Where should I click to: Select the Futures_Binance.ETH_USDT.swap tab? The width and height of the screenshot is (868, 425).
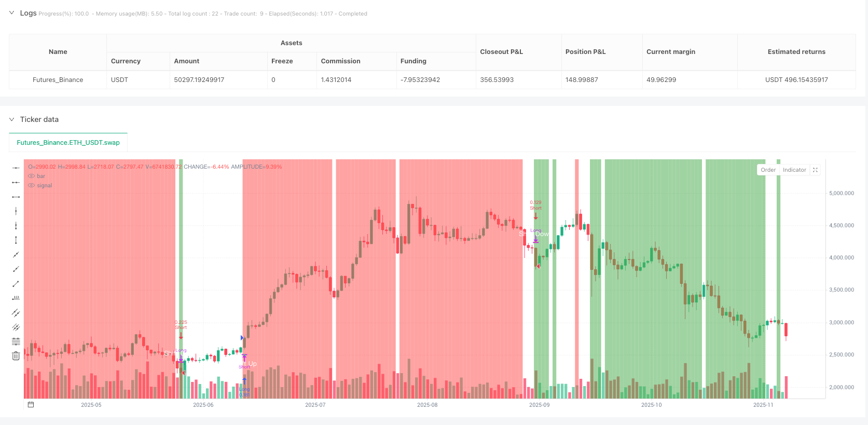pos(68,143)
